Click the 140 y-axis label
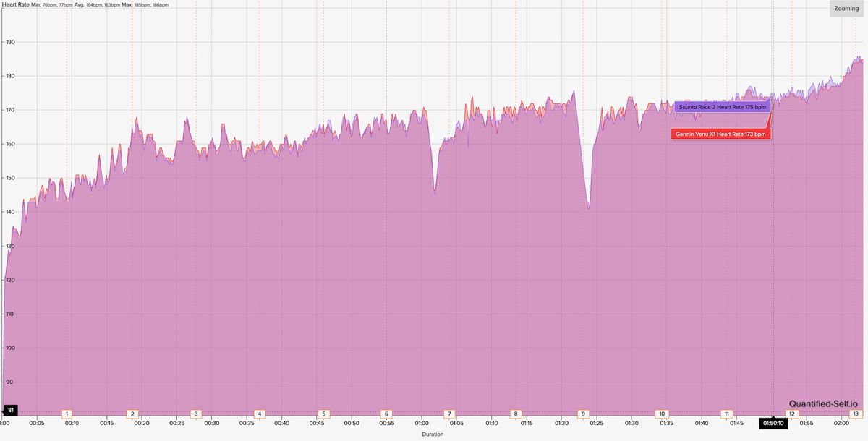This screenshot has height=441, width=868. click(x=10, y=212)
